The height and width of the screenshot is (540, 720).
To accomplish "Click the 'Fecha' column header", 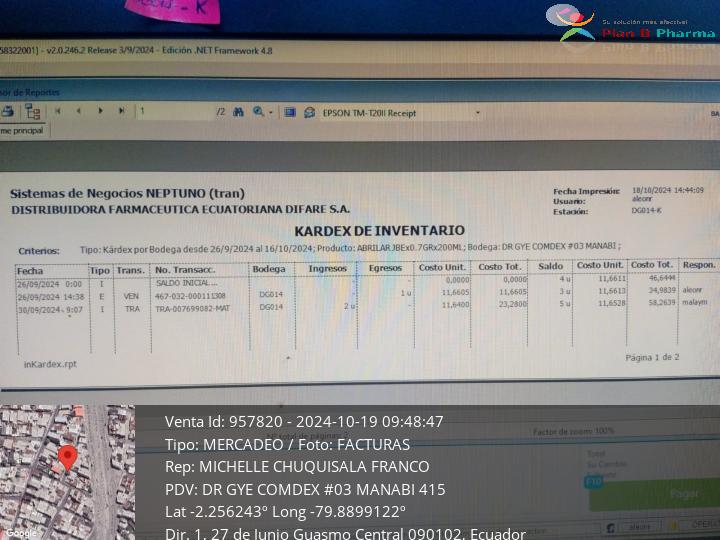I will (30, 271).
